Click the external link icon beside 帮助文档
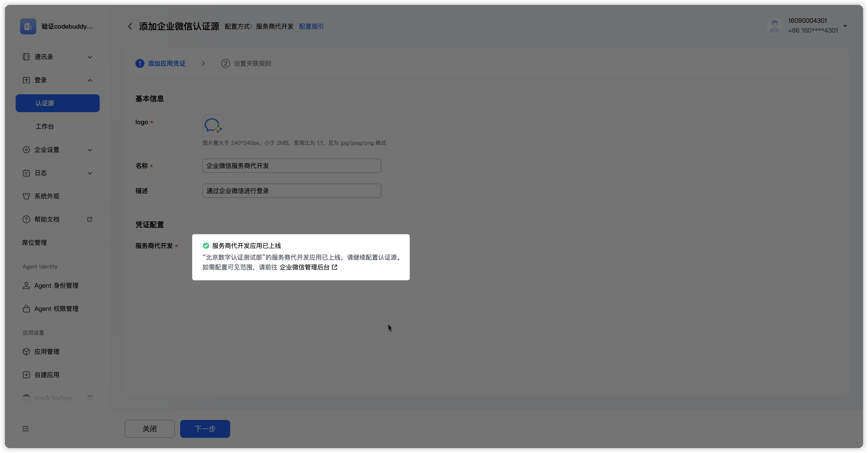 pyautogui.click(x=90, y=219)
